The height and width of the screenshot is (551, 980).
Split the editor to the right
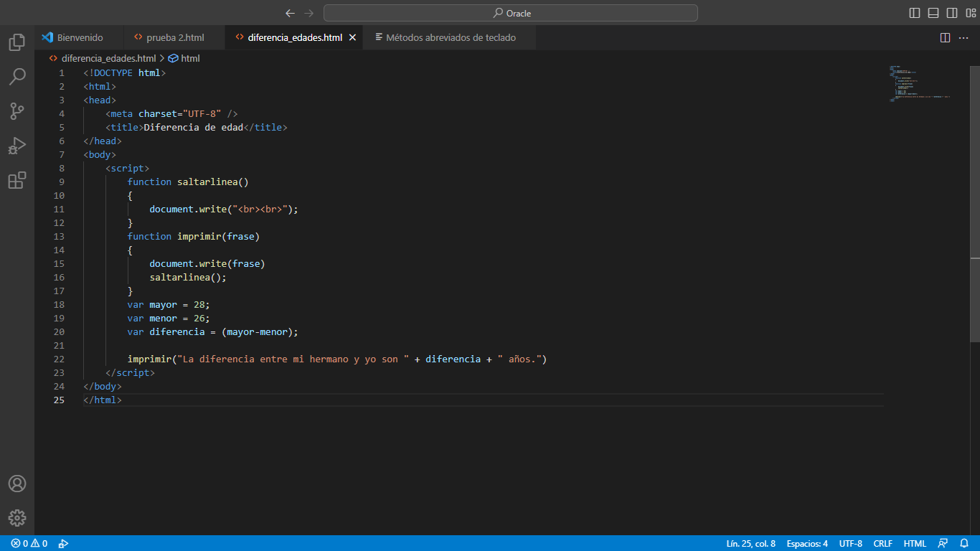click(x=945, y=37)
